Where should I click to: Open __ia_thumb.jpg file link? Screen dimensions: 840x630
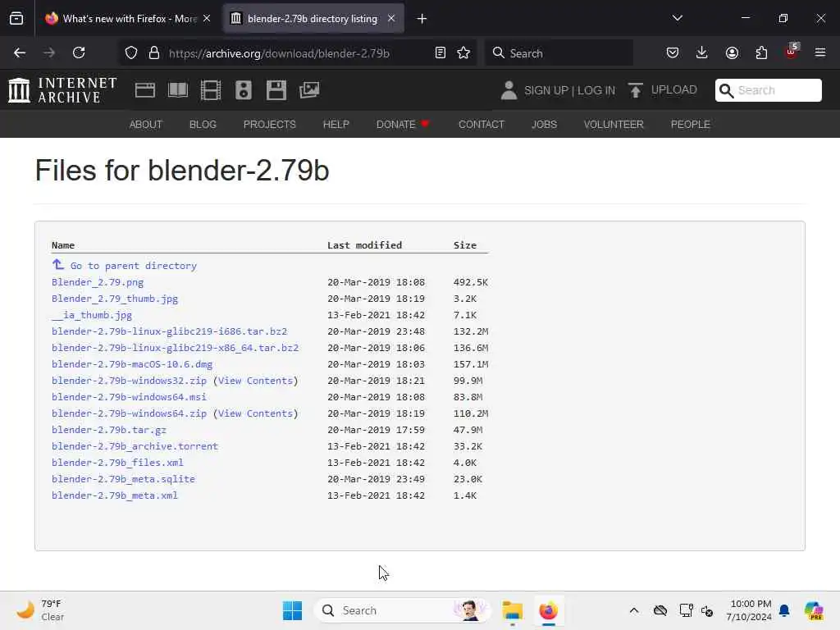[x=92, y=315]
